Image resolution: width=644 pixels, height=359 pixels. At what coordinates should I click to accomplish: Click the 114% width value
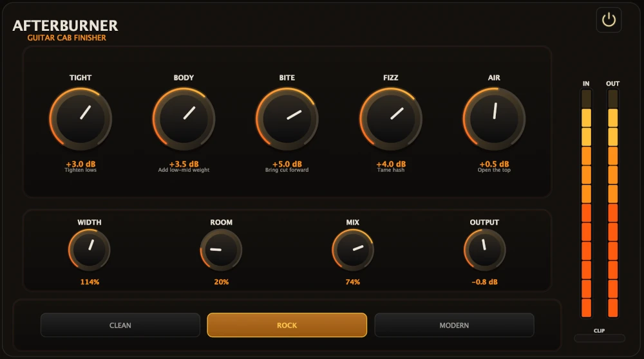90,282
